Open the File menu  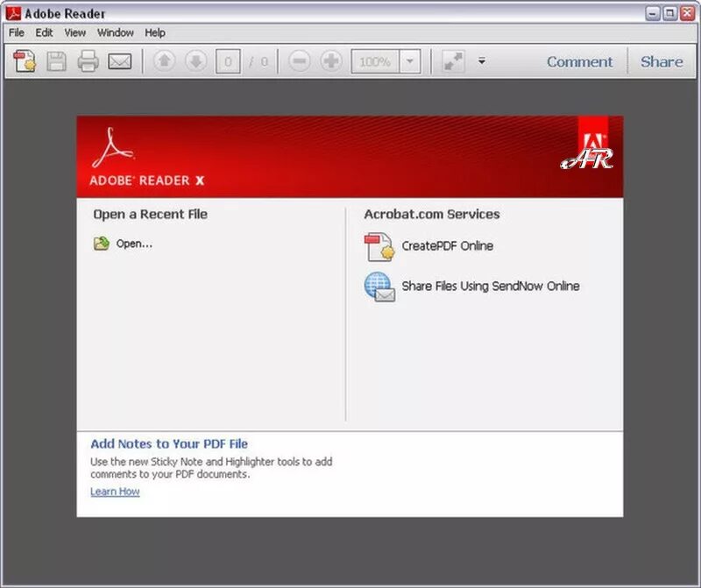click(x=17, y=32)
